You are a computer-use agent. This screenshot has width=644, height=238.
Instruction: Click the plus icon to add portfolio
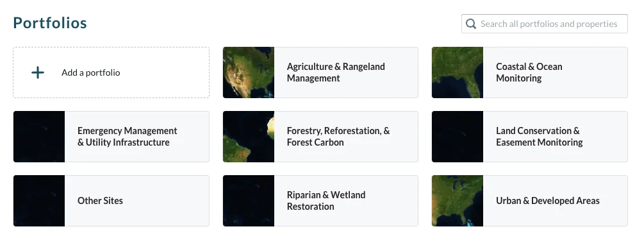click(38, 72)
